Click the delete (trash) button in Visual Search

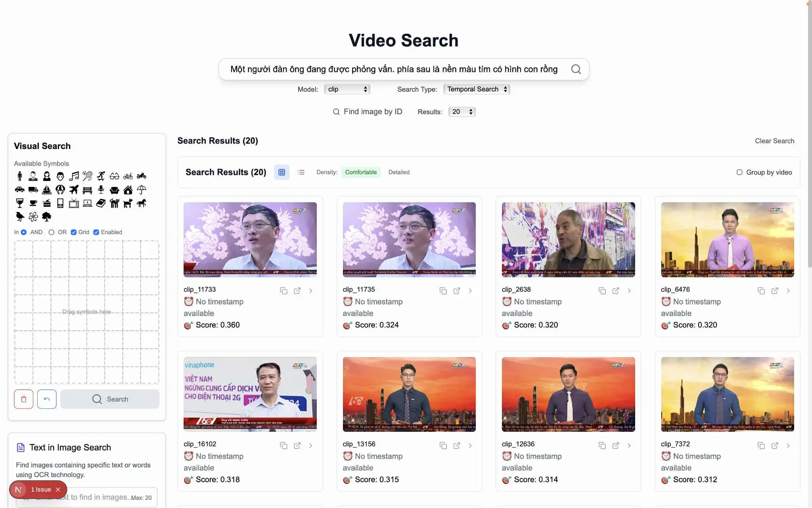[x=23, y=399]
